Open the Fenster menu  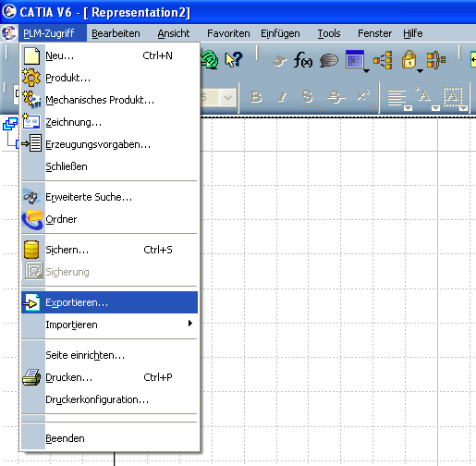pyautogui.click(x=374, y=33)
